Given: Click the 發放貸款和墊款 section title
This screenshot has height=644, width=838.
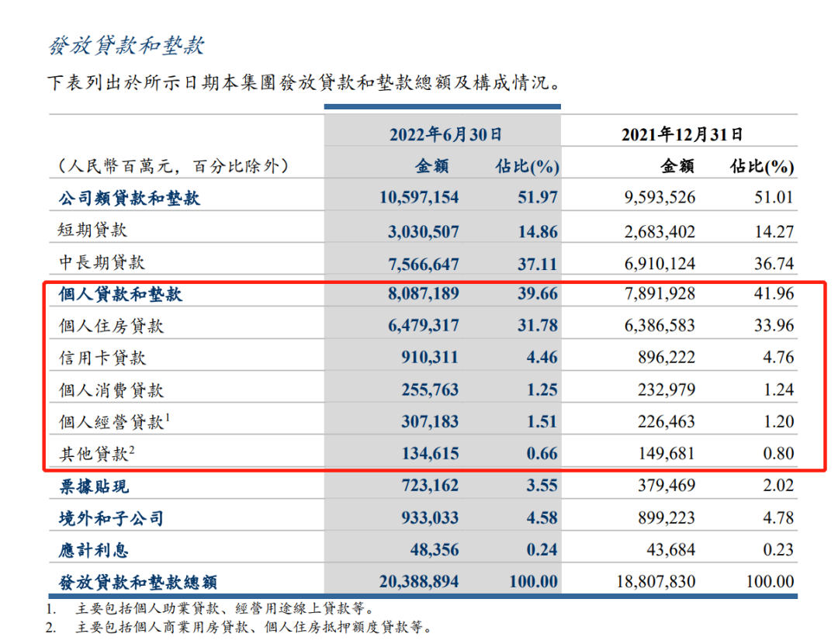Looking at the screenshot, I should (126, 46).
